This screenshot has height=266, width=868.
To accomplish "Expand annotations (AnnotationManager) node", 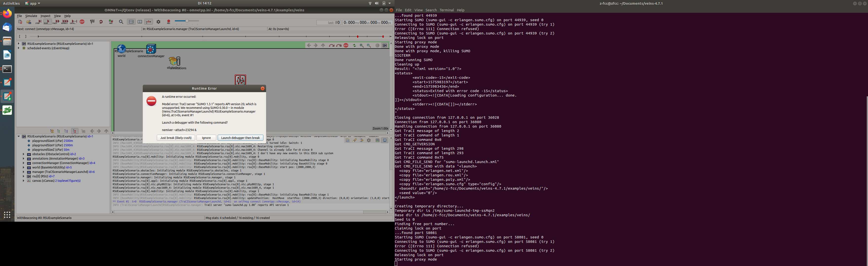I will pos(24,158).
